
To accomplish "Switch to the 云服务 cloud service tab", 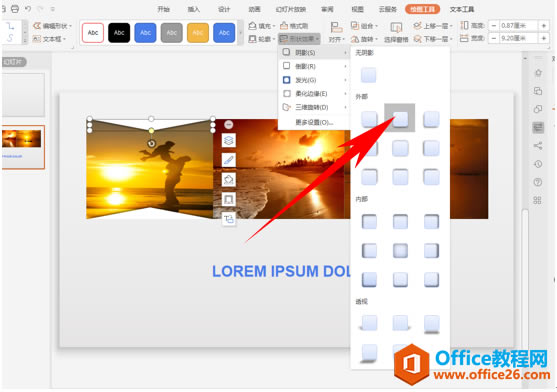I will [x=388, y=9].
